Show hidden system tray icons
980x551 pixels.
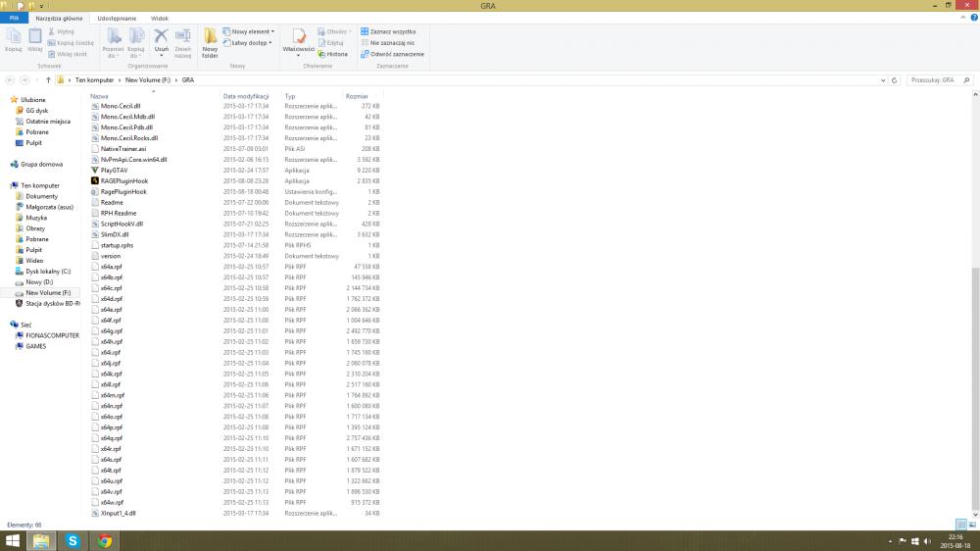[890, 541]
